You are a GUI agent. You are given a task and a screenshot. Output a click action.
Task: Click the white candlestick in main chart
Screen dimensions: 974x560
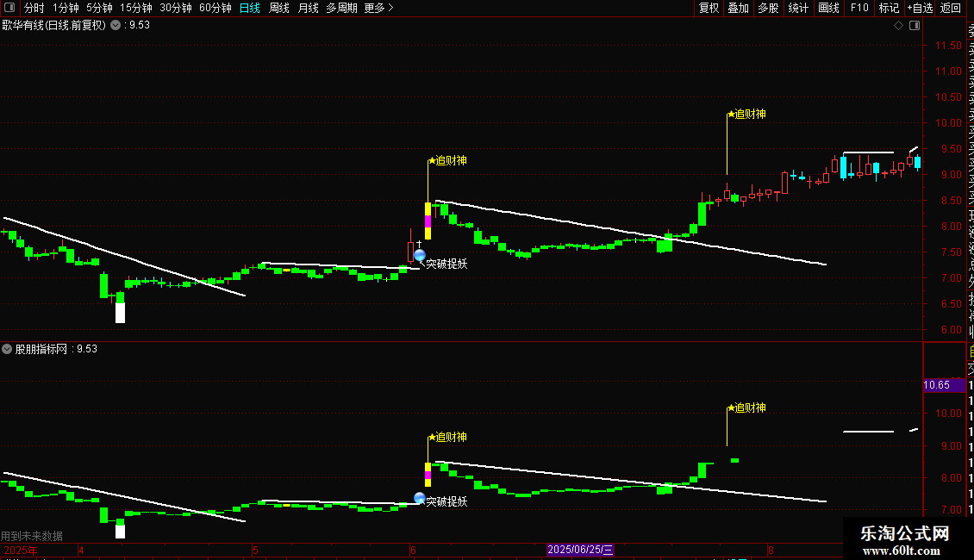pos(121,312)
